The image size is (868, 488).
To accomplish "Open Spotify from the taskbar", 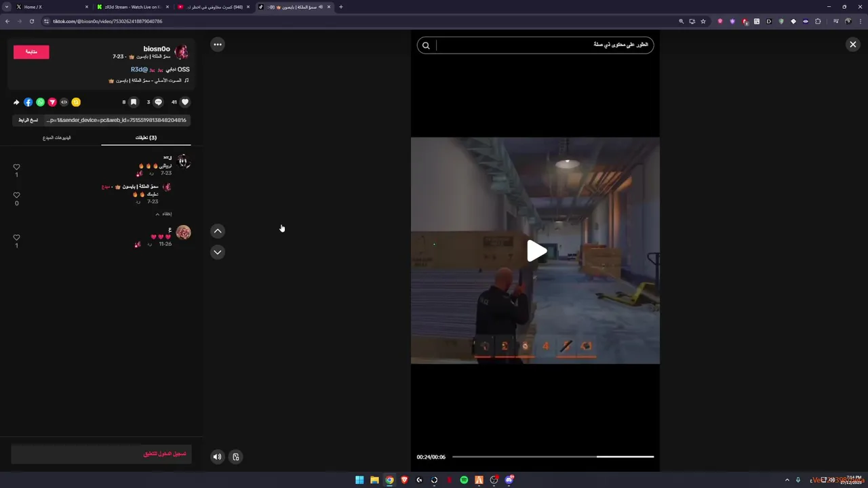I will coord(464,480).
